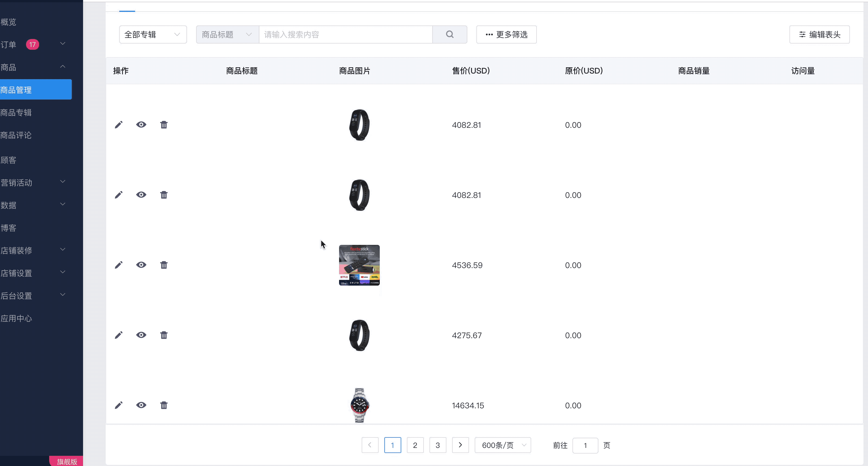Viewport: 868px width, 466px height.
Task: Open 商品评论 in the sidebar
Action: click(16, 135)
